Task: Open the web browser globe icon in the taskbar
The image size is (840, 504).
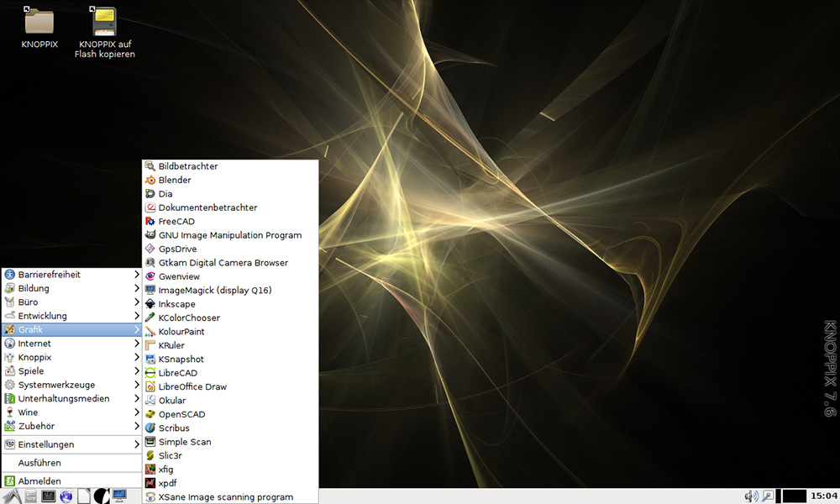Action: pyautogui.click(x=66, y=496)
